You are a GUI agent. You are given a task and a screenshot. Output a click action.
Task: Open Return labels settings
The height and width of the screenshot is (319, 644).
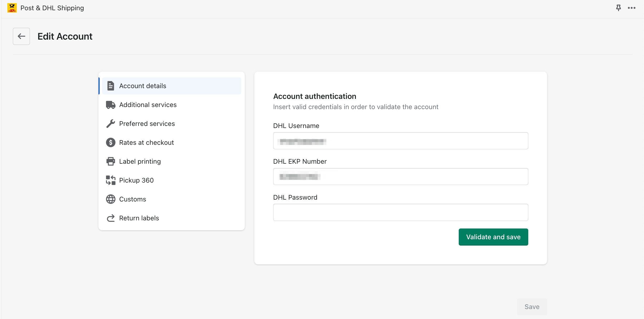click(172, 218)
